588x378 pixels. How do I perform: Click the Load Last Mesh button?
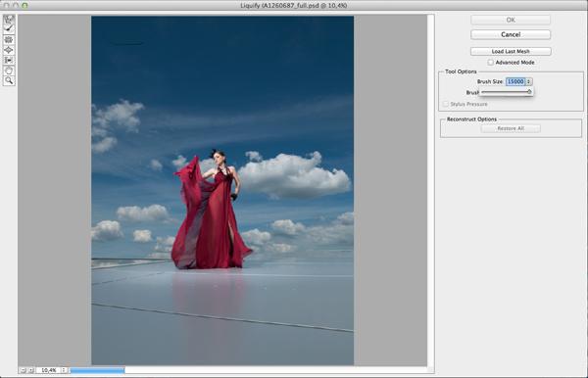pos(511,51)
